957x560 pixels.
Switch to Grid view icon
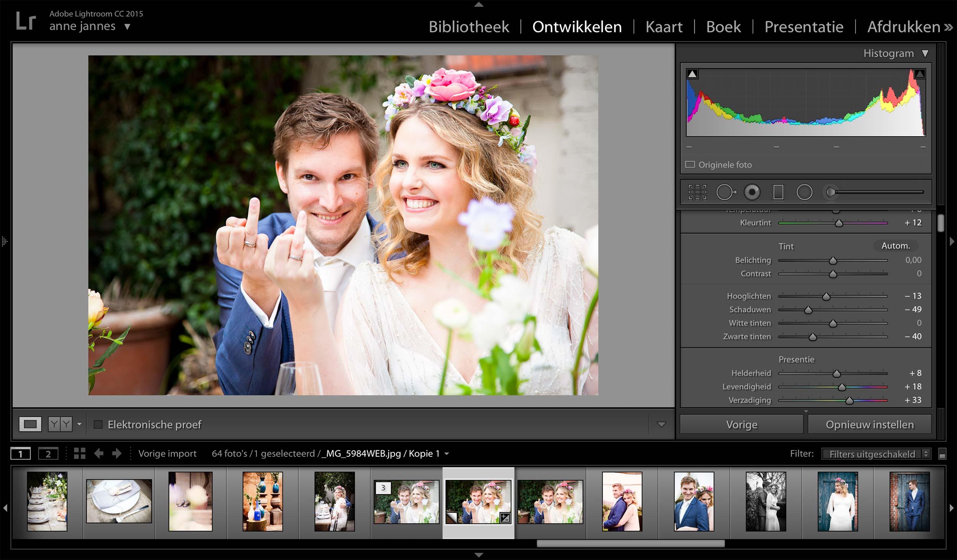click(x=80, y=454)
